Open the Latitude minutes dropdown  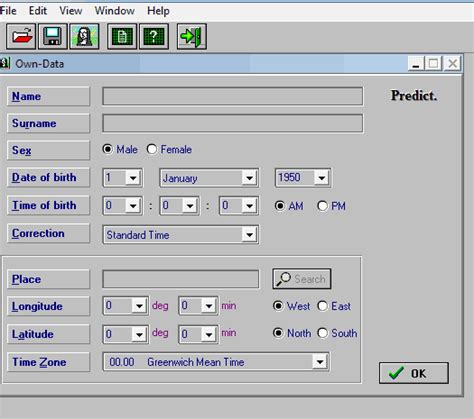[209, 334]
